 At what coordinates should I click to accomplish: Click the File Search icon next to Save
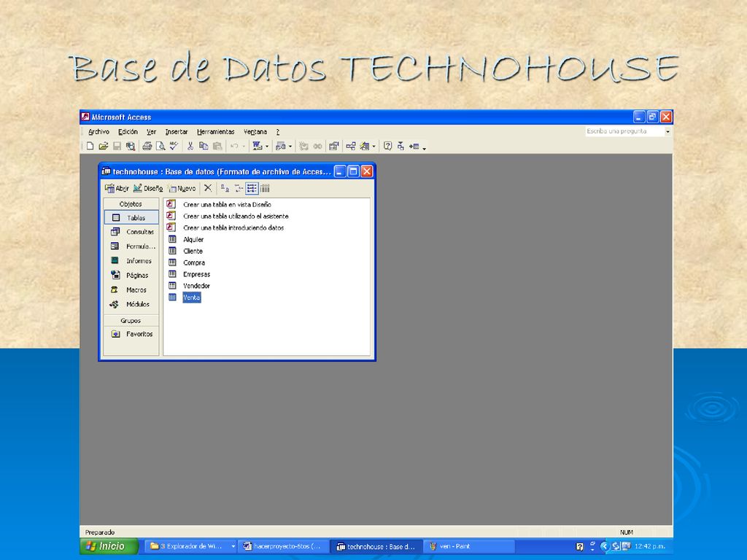(130, 146)
